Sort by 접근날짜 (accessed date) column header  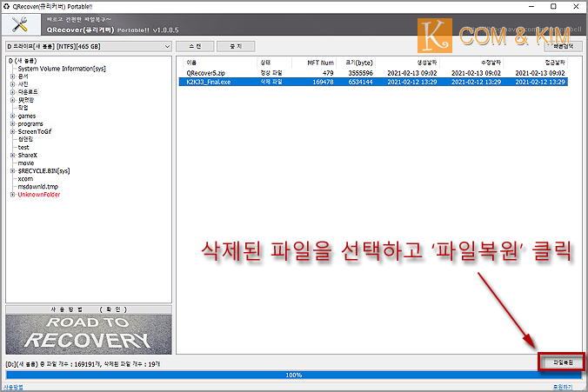536,63
